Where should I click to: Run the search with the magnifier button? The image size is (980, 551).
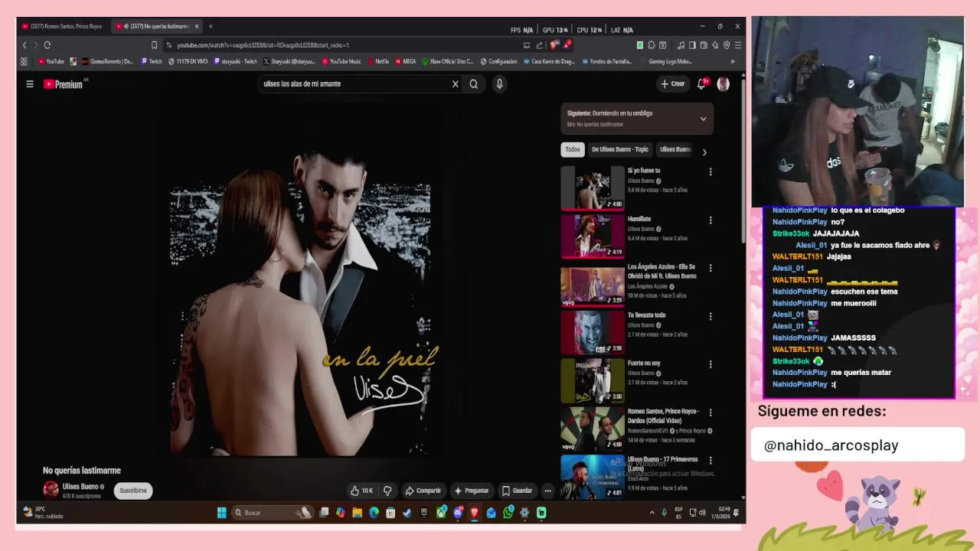click(x=474, y=84)
